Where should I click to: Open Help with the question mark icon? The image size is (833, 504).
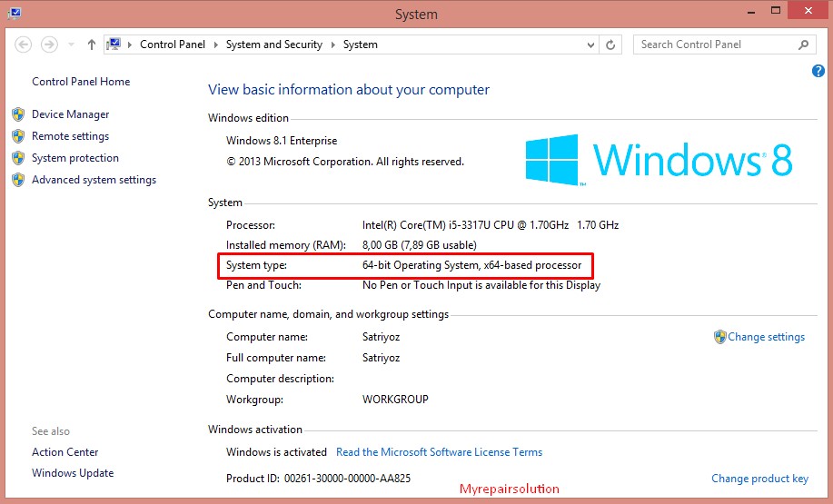818,71
